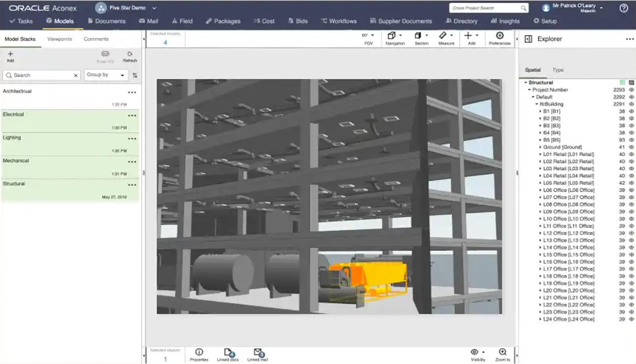Toggle visibility of the Structural tree item
636x364 pixels.
tap(631, 82)
